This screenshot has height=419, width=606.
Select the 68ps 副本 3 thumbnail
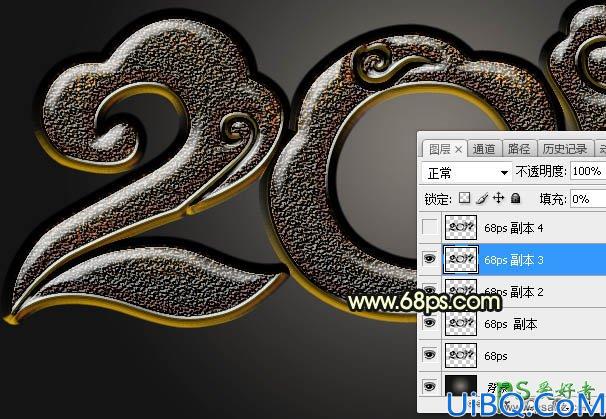click(x=461, y=259)
